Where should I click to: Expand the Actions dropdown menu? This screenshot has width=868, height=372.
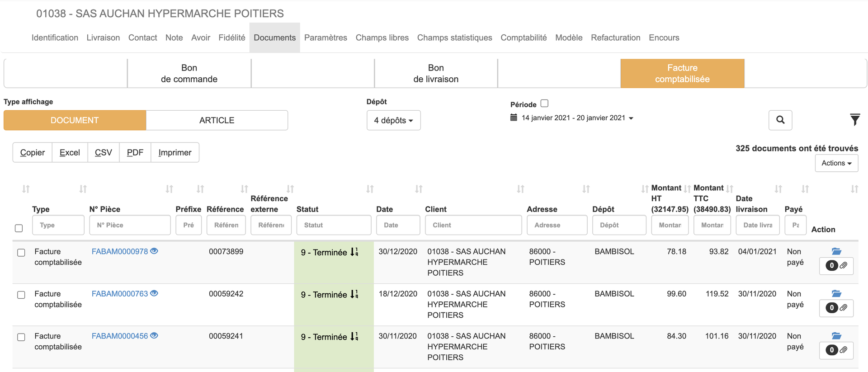[x=836, y=163]
